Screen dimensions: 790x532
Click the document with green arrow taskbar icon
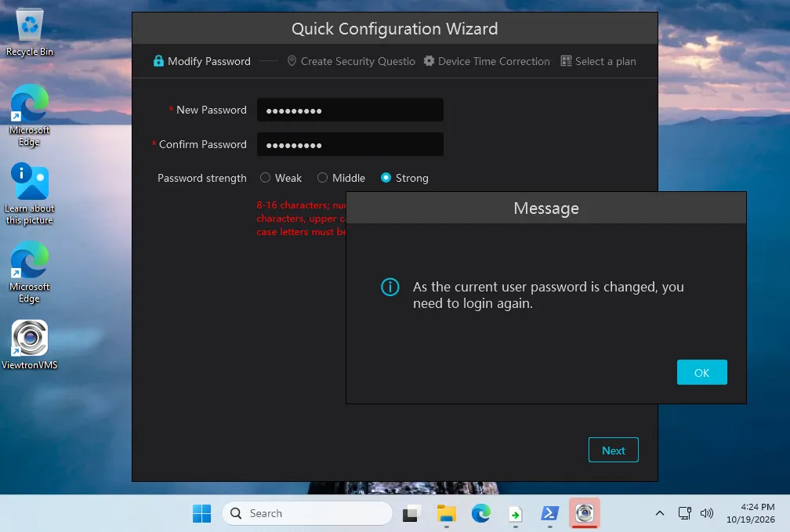tap(516, 514)
